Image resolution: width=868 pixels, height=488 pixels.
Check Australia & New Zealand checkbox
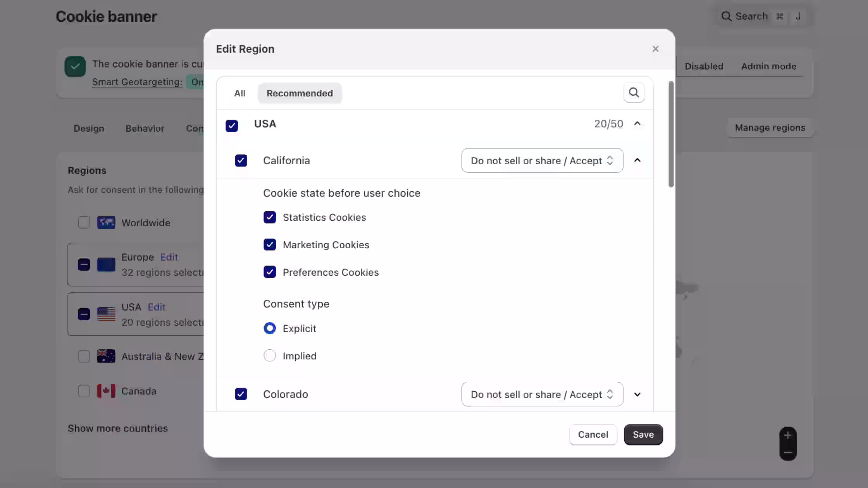pyautogui.click(x=84, y=356)
